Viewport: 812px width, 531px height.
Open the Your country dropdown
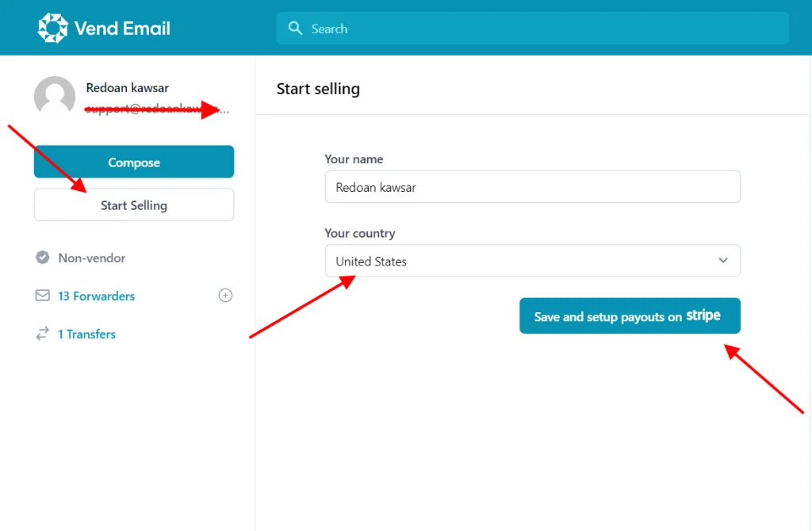531,261
